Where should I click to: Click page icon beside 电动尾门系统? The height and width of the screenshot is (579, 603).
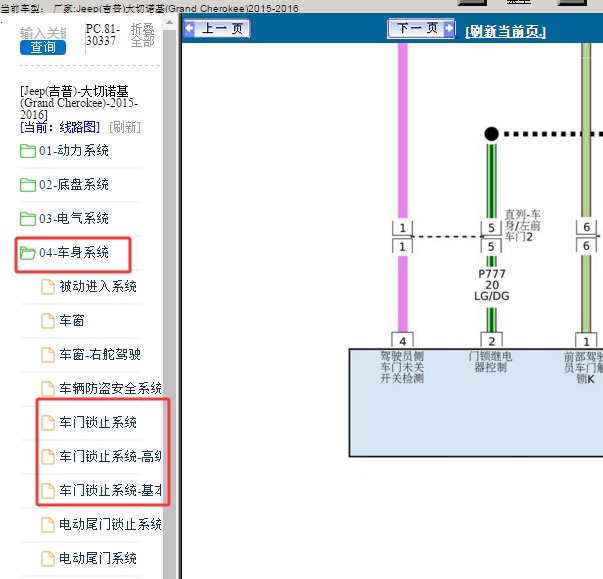pyautogui.click(x=48, y=559)
